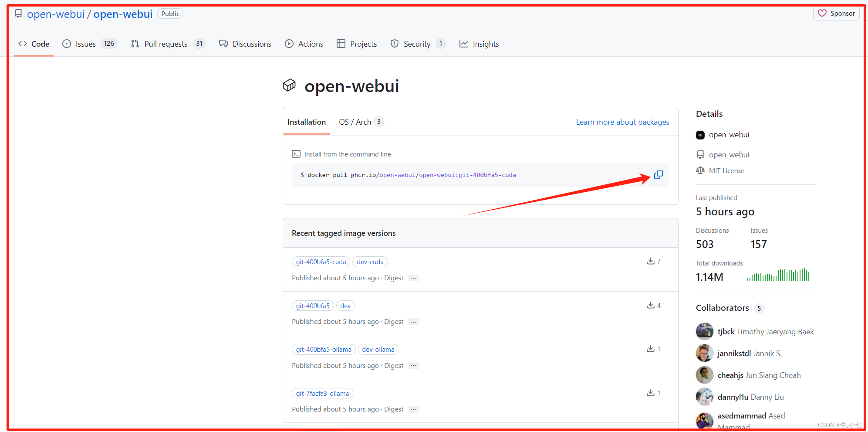Open the Discussions tab

pyautogui.click(x=245, y=44)
